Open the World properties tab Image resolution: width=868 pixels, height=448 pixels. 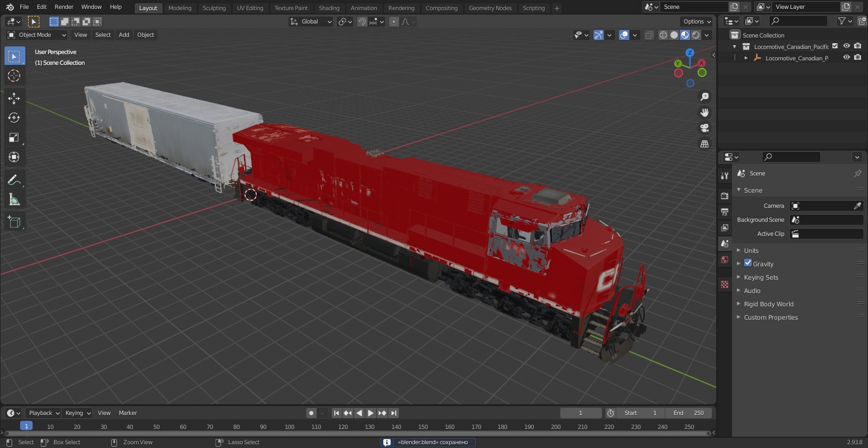pyautogui.click(x=724, y=259)
